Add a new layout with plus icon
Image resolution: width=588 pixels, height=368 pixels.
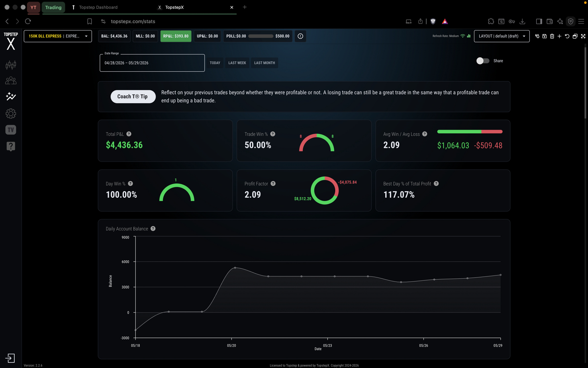pyautogui.click(x=559, y=36)
